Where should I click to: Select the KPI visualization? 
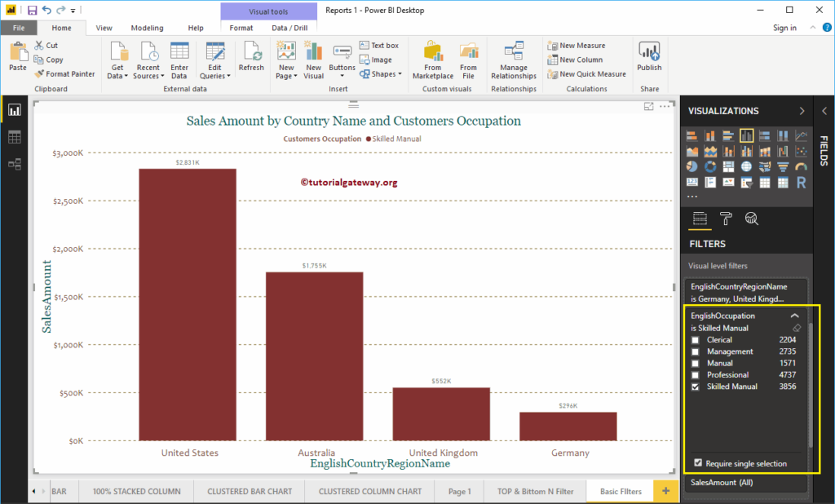point(728,183)
